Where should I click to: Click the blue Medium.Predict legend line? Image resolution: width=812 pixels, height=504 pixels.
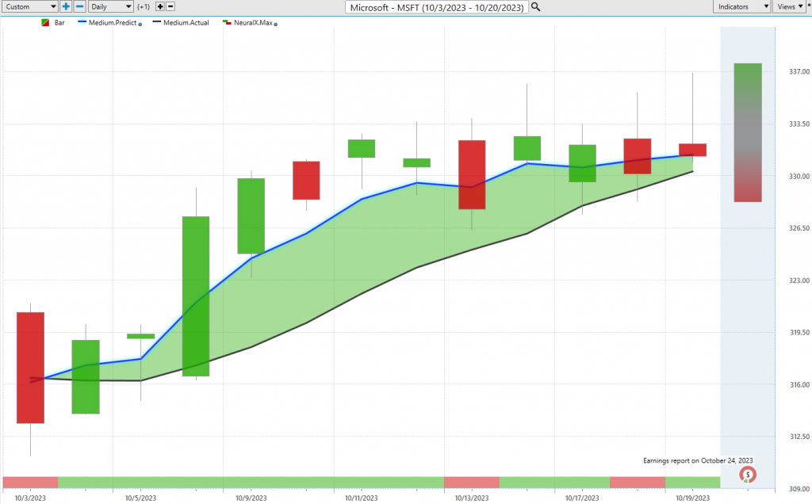coord(82,22)
